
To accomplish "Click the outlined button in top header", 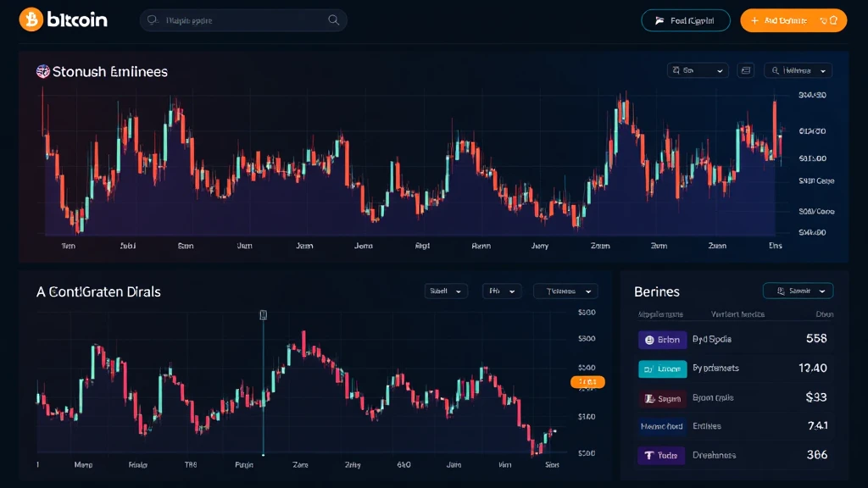I will [x=685, y=20].
